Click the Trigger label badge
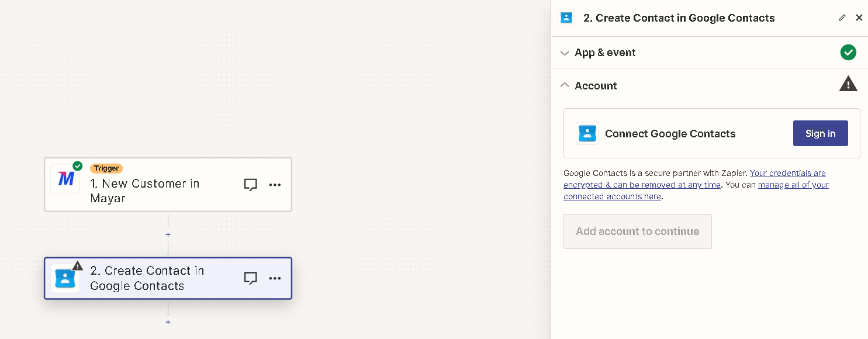Viewport: 868px width, 339px height. coord(106,168)
